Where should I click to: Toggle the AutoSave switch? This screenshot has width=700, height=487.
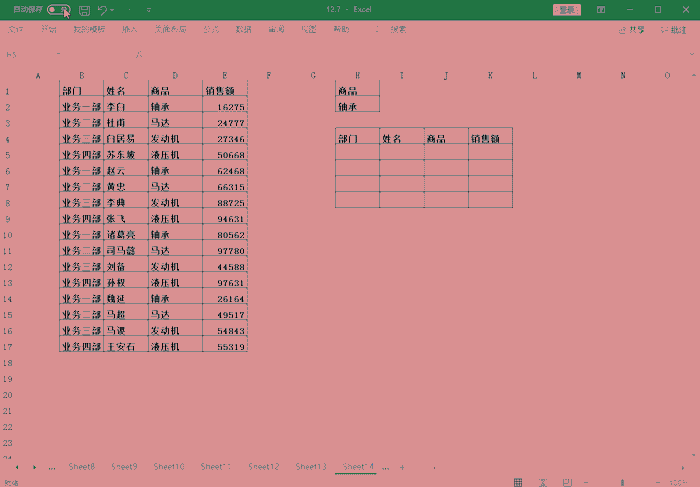58,9
